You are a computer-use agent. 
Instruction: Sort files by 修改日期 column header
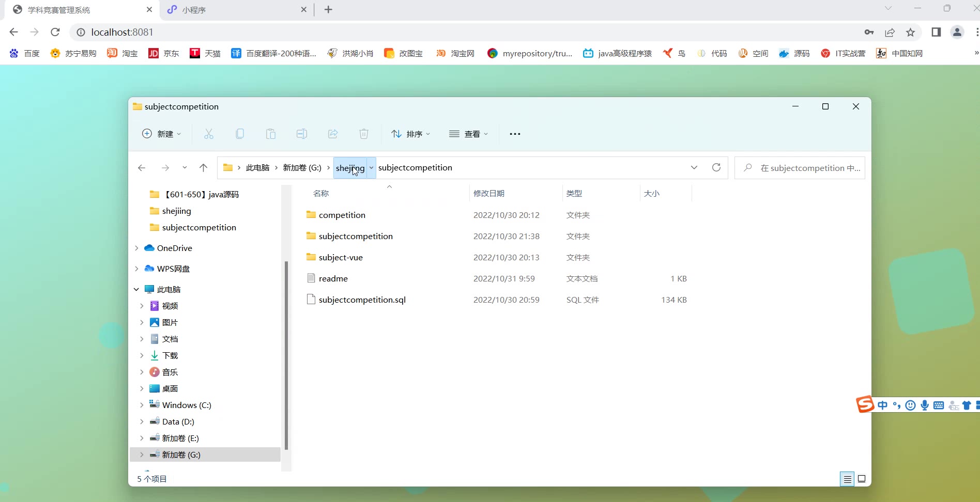pyautogui.click(x=489, y=194)
